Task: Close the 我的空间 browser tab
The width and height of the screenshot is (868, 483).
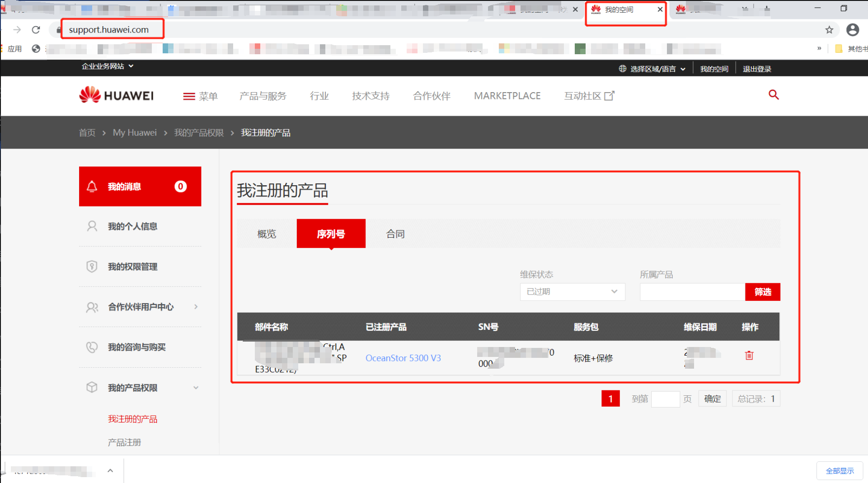Action: (660, 9)
